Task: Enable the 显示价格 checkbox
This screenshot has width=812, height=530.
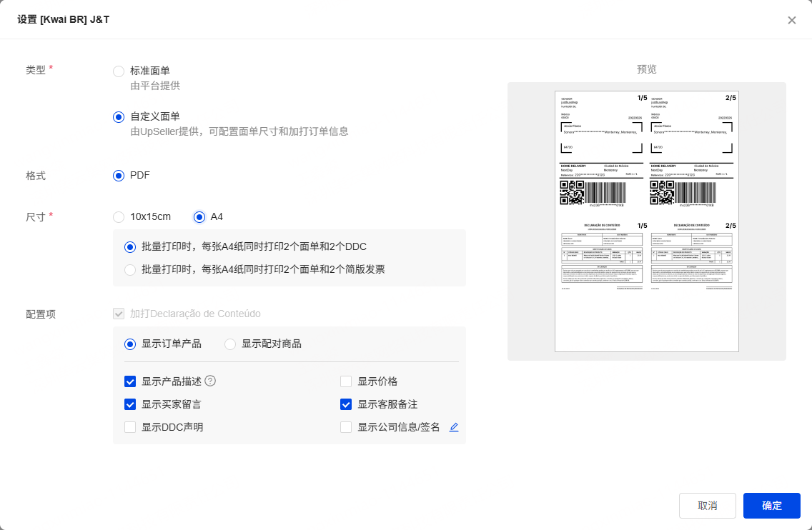Action: (346, 381)
